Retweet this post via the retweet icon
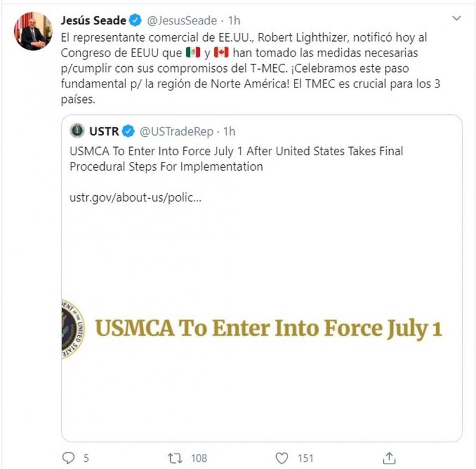This screenshot has height=469, width=476. [x=176, y=458]
